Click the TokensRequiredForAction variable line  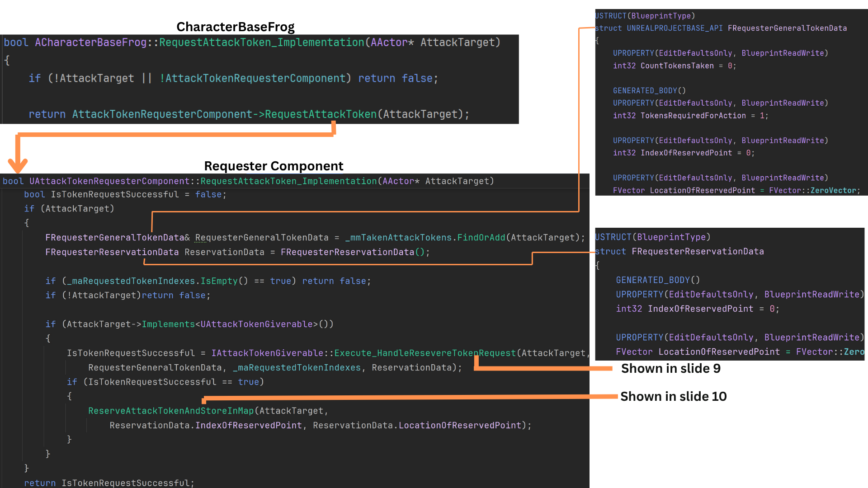(690, 116)
